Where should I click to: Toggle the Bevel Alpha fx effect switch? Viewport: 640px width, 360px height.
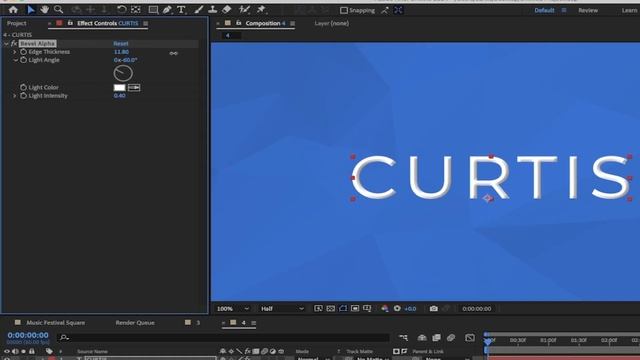pyautogui.click(x=14, y=43)
